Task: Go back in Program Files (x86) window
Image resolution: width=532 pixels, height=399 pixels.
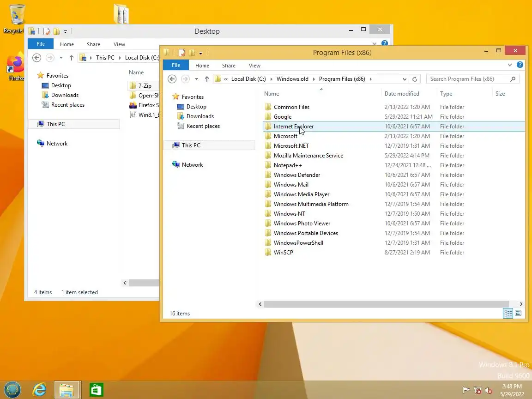Action: click(x=172, y=79)
